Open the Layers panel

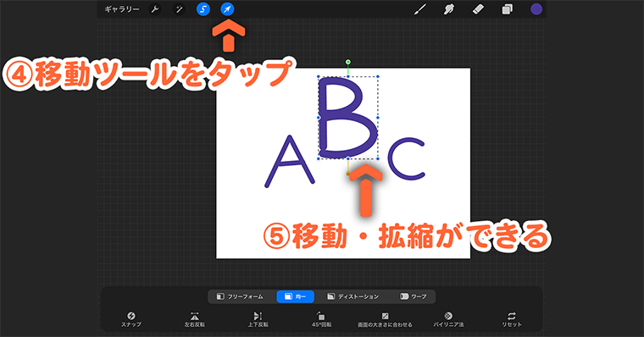coord(508,9)
